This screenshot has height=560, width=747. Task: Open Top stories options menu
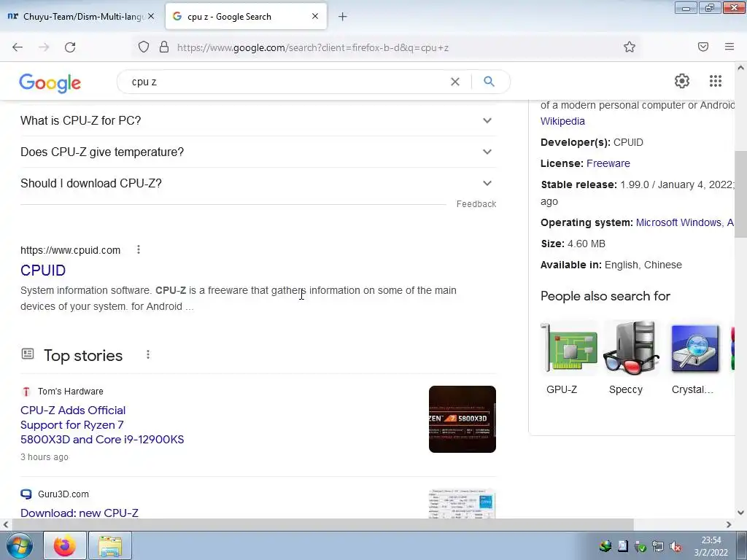(148, 355)
